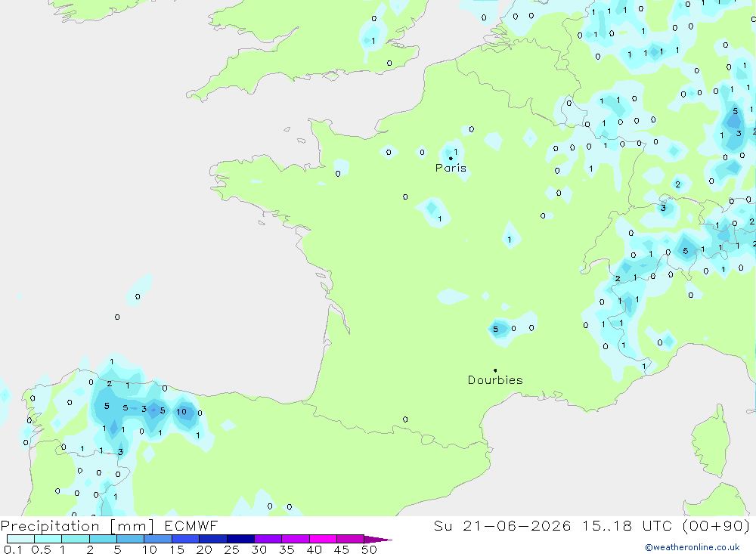Select the black dot marking Paris
Screen dimensions: 756x554
tap(451, 158)
